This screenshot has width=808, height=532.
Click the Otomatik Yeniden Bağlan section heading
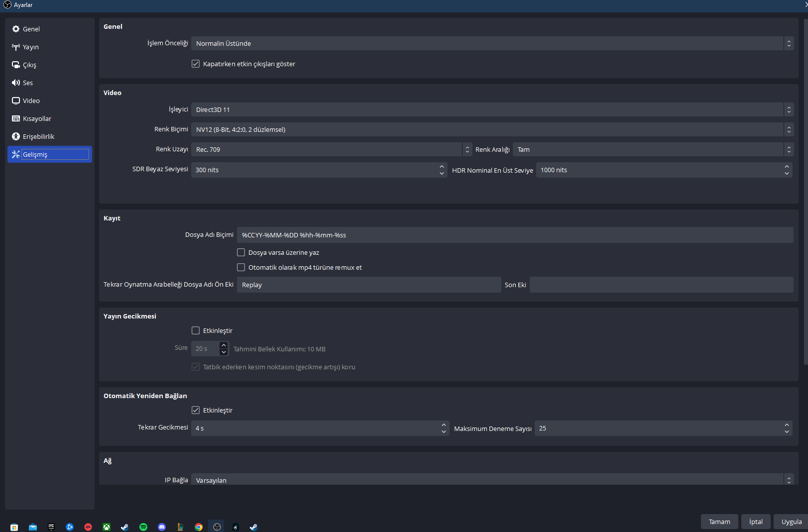coord(145,396)
